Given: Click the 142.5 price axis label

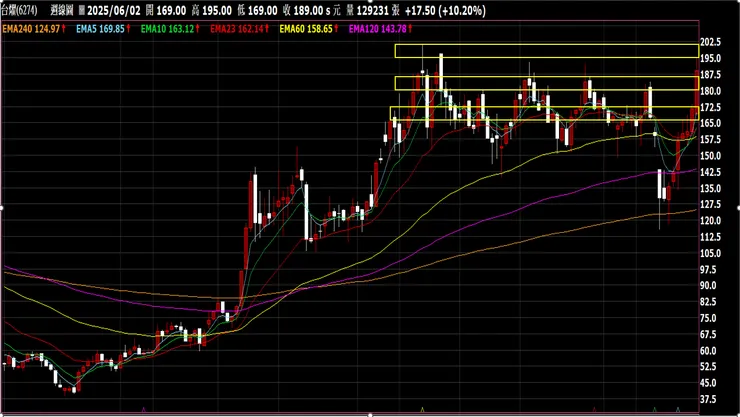Looking at the screenshot, I should pyautogui.click(x=710, y=172).
